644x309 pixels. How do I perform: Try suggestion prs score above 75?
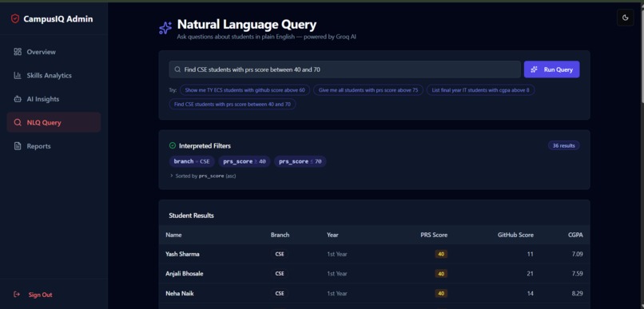point(368,90)
